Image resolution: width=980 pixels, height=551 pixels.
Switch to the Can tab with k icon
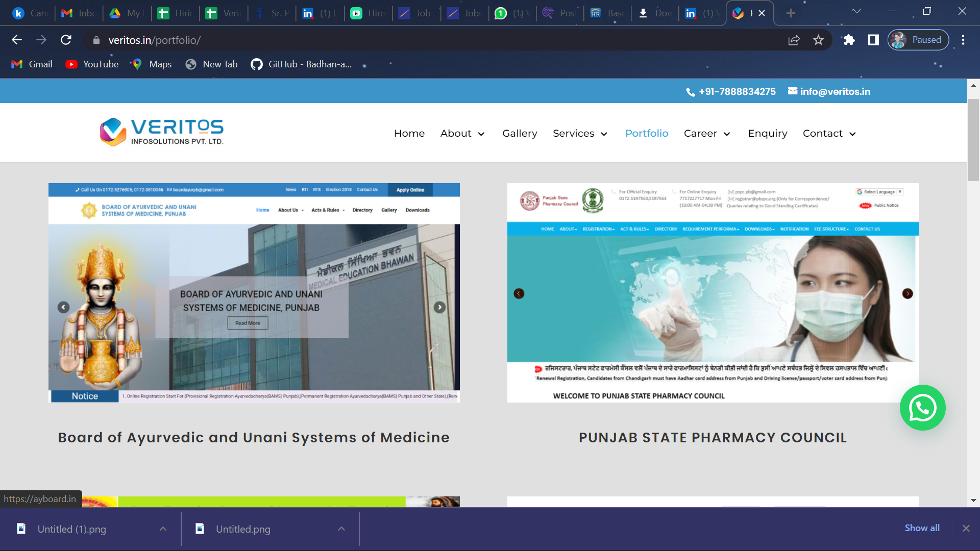click(31, 13)
